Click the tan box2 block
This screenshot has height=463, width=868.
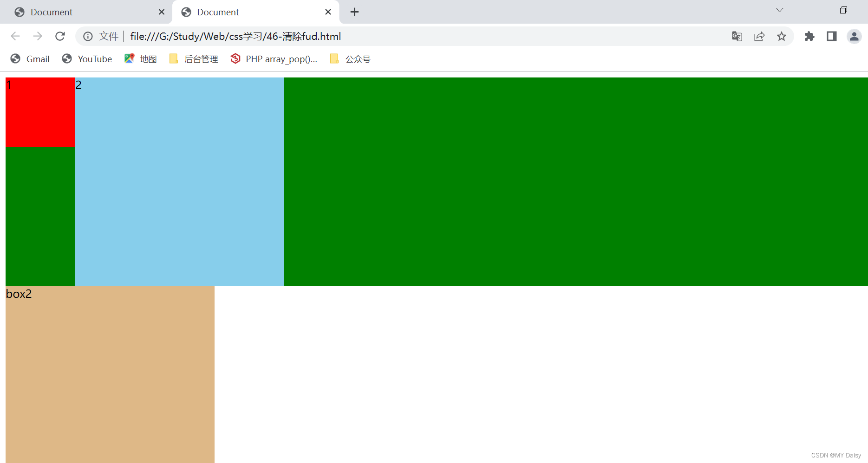pos(110,374)
